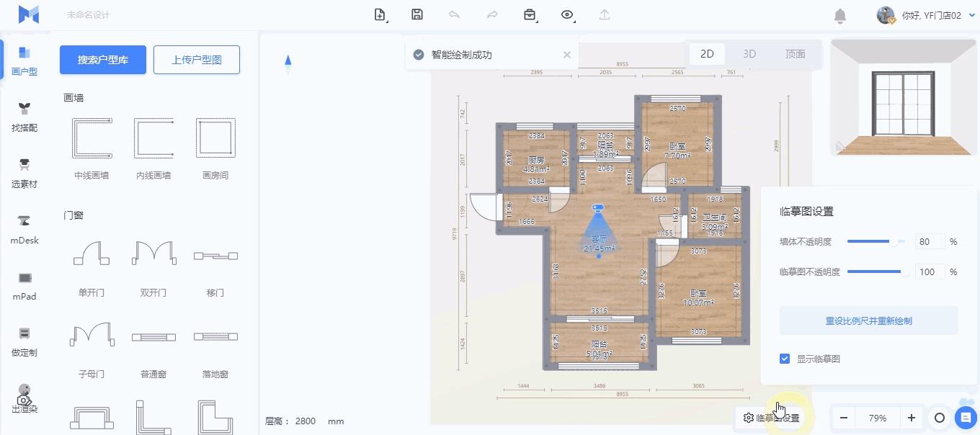Image resolution: width=980 pixels, height=435 pixels.
Task: Create a new design file
Action: 380,14
